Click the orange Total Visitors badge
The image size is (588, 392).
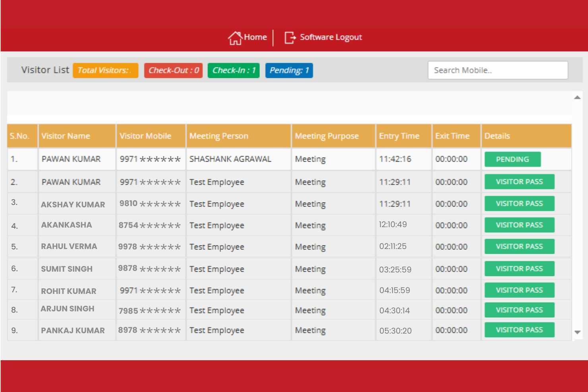click(x=105, y=70)
